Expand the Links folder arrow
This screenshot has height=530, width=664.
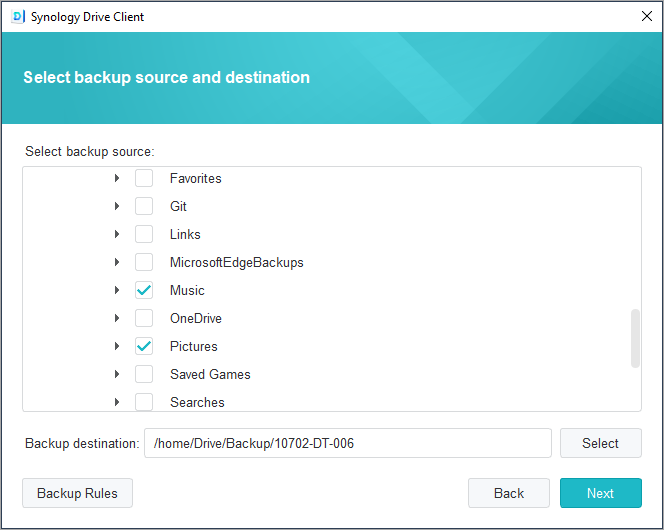coord(117,235)
